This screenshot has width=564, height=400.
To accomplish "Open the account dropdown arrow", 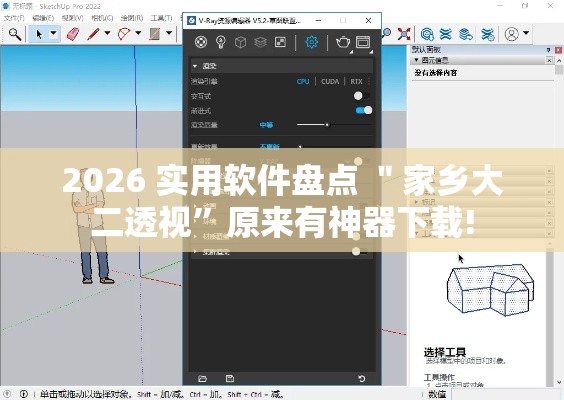I will point(526,33).
